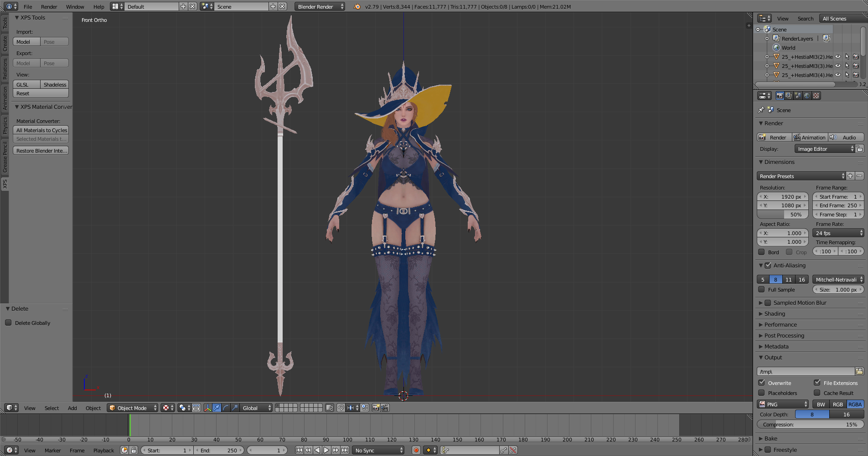Jump to last frame in timeline

click(345, 450)
